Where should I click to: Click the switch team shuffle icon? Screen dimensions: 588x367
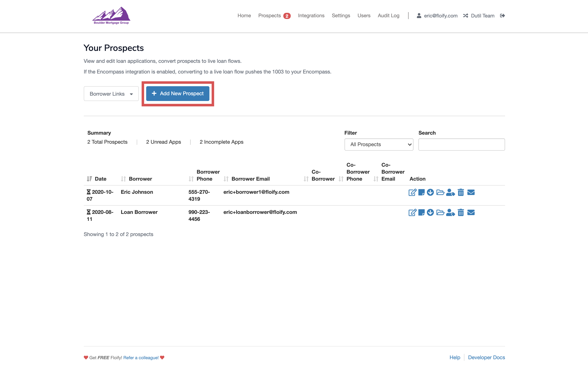[x=465, y=16]
